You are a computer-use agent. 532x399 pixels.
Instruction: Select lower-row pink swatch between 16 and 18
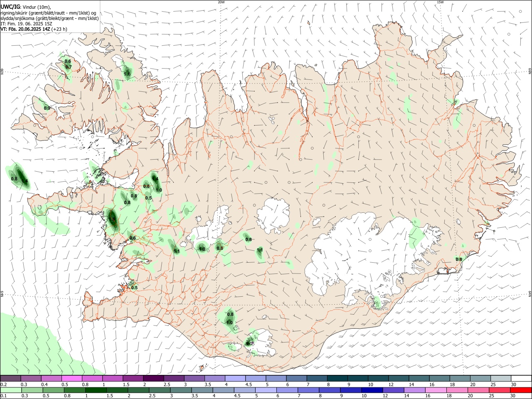[436, 390]
